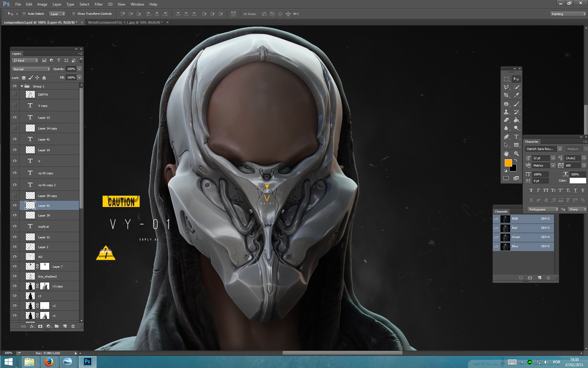Click the Layer 39 thumbnail
The image size is (588, 368).
30,215
